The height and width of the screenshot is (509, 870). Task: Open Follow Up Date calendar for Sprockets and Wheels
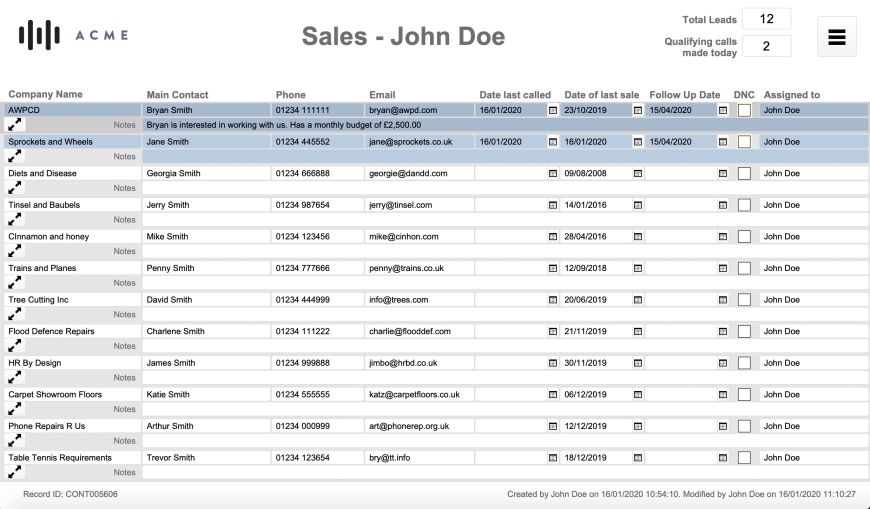pos(722,142)
